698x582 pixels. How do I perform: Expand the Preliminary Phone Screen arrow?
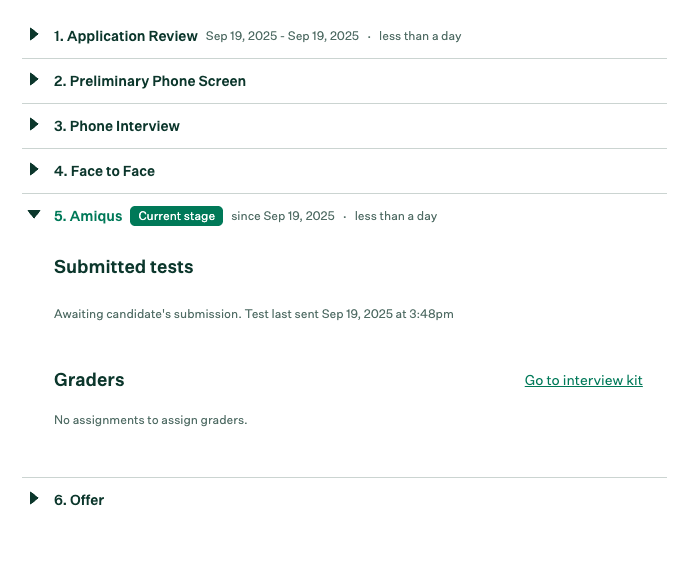34,80
